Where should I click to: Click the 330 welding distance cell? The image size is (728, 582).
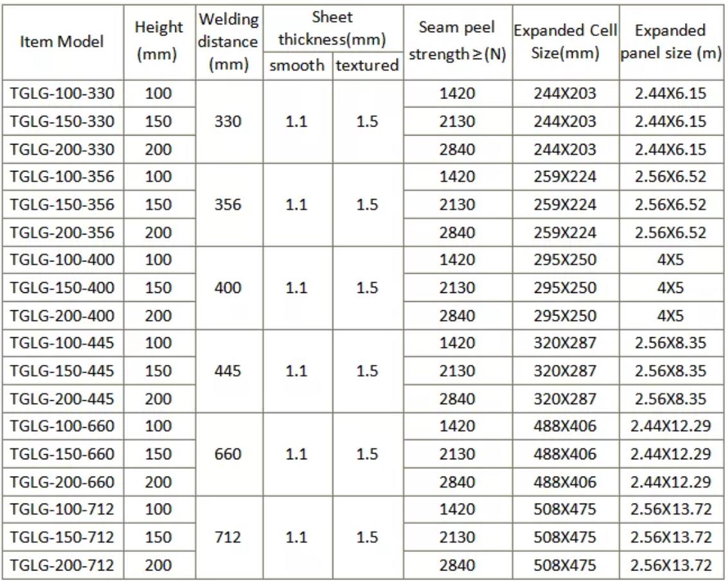(x=229, y=121)
